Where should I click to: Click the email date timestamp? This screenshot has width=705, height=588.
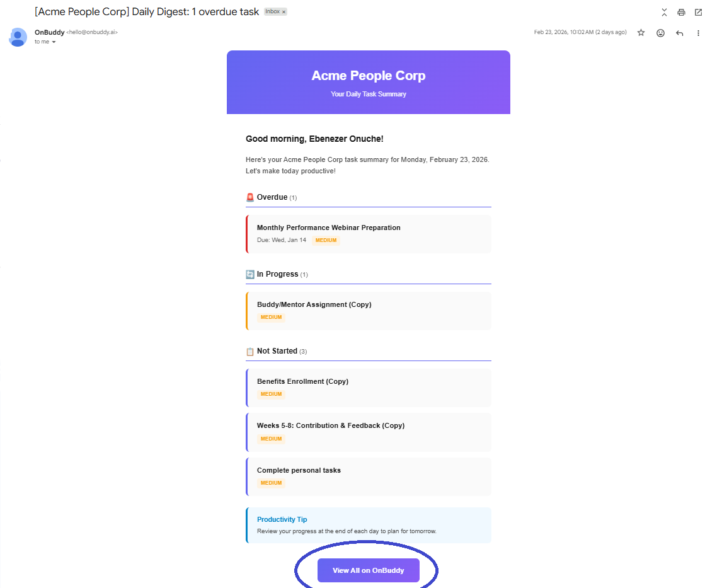(580, 32)
